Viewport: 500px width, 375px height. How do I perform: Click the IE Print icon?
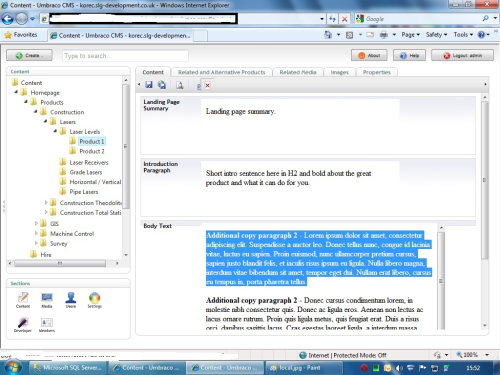click(x=384, y=35)
